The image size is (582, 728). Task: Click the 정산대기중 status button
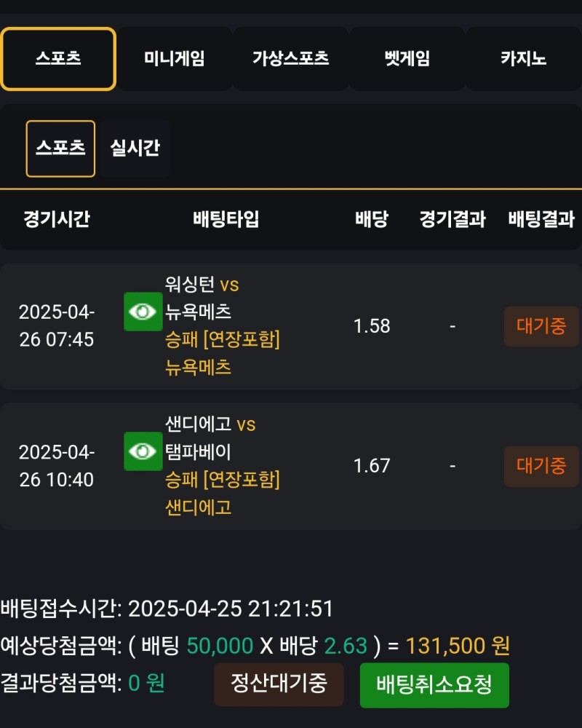coord(279,684)
